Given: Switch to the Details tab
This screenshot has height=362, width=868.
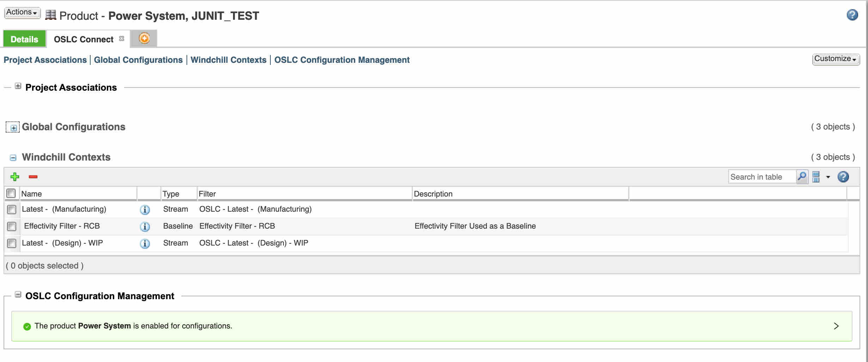Looking at the screenshot, I should pyautogui.click(x=24, y=39).
